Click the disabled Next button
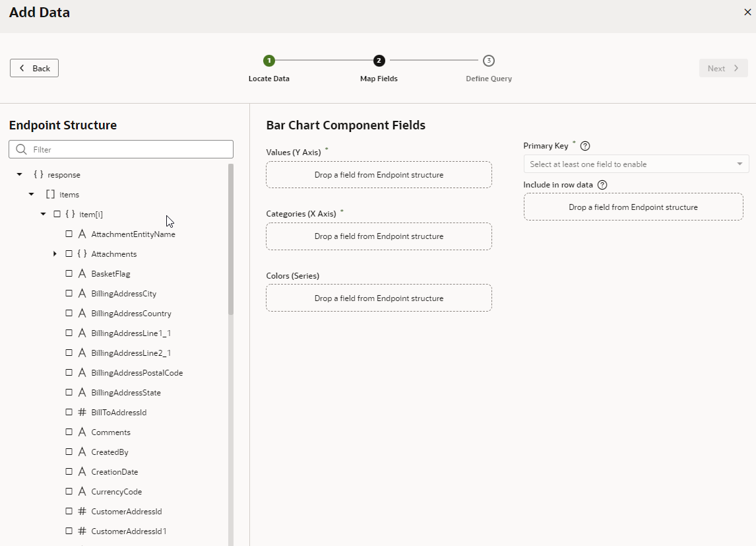Image resolution: width=756 pixels, height=546 pixels. pos(723,68)
